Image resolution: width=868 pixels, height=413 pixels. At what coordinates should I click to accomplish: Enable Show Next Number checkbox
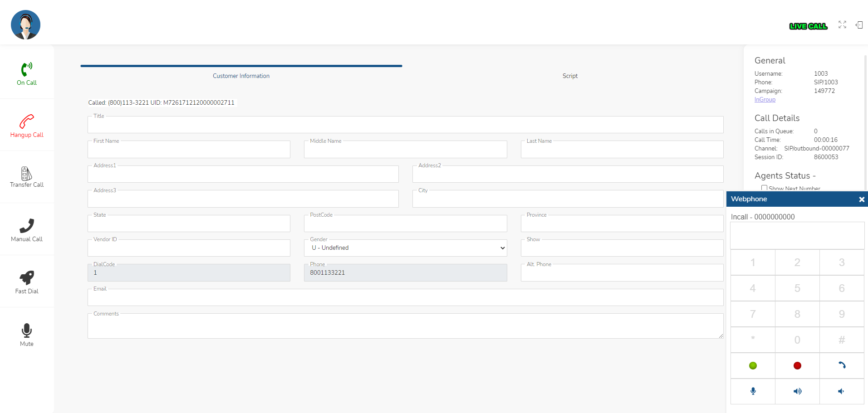764,188
